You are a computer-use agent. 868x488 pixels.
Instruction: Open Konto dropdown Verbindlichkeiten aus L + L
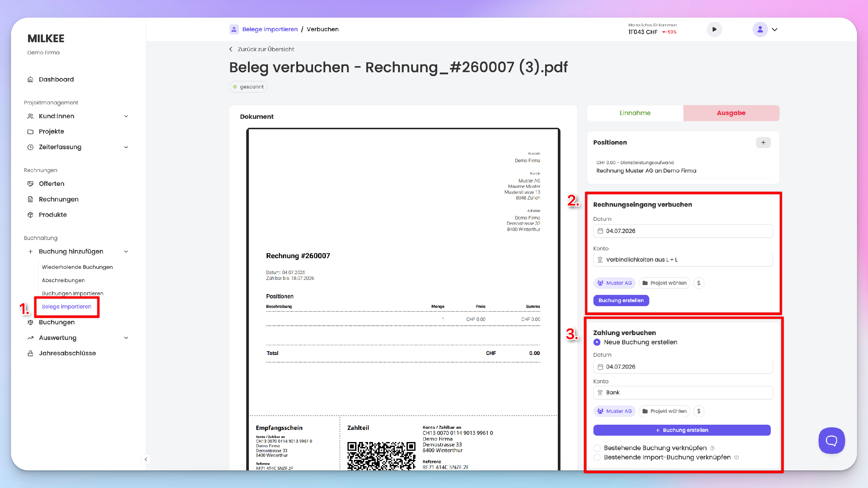tap(683, 260)
